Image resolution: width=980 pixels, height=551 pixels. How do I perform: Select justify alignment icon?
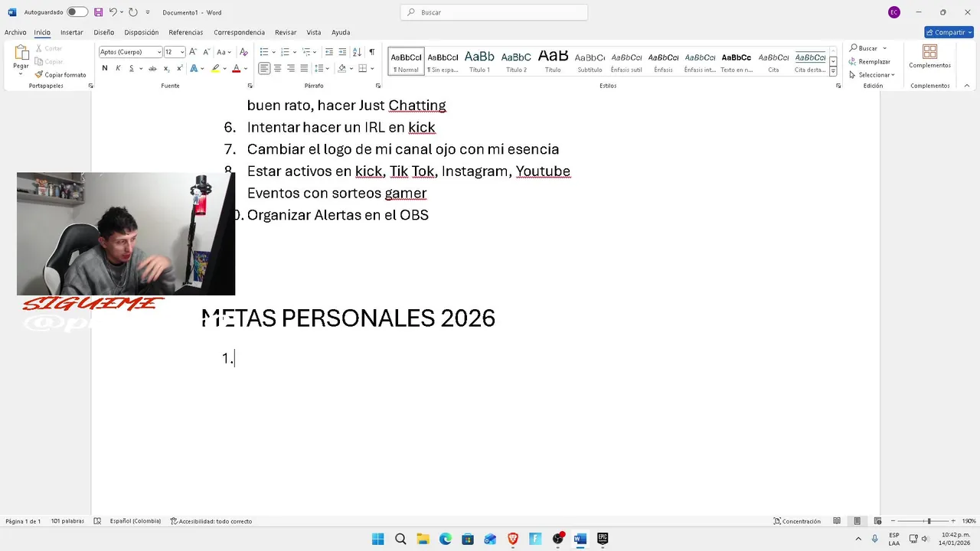point(304,68)
